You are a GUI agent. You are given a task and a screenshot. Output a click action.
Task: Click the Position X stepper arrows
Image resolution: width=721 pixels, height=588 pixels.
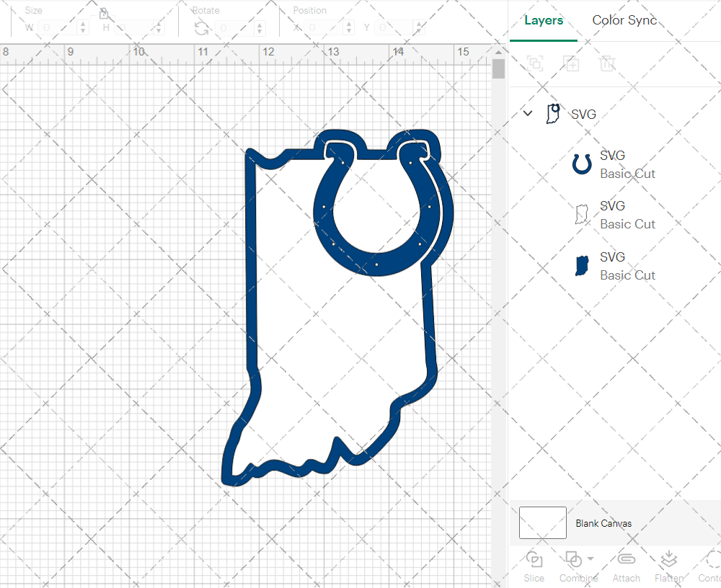tap(350, 27)
